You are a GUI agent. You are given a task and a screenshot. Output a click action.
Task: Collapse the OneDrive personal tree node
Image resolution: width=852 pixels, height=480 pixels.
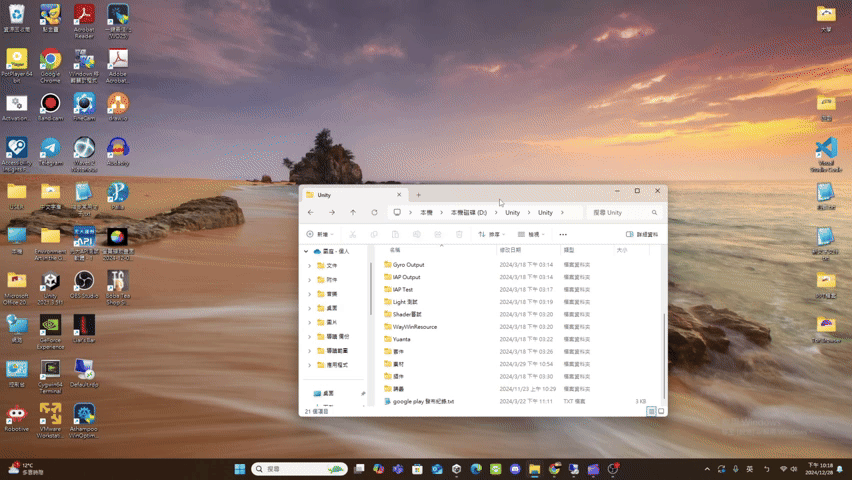[x=307, y=251]
